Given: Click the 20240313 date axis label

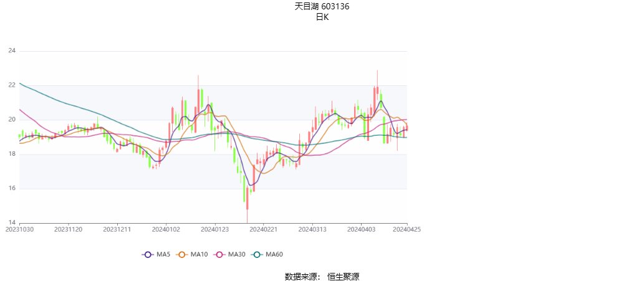Looking at the screenshot, I should pos(312,230).
